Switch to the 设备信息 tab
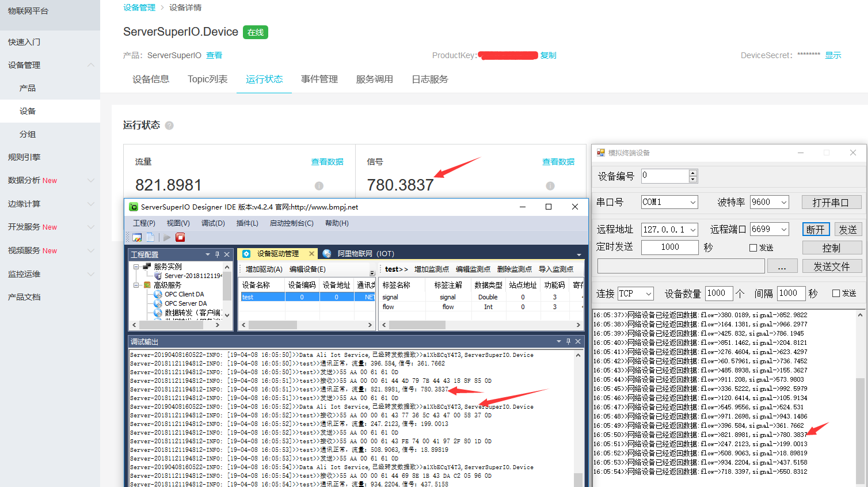The image size is (868, 487). click(151, 79)
